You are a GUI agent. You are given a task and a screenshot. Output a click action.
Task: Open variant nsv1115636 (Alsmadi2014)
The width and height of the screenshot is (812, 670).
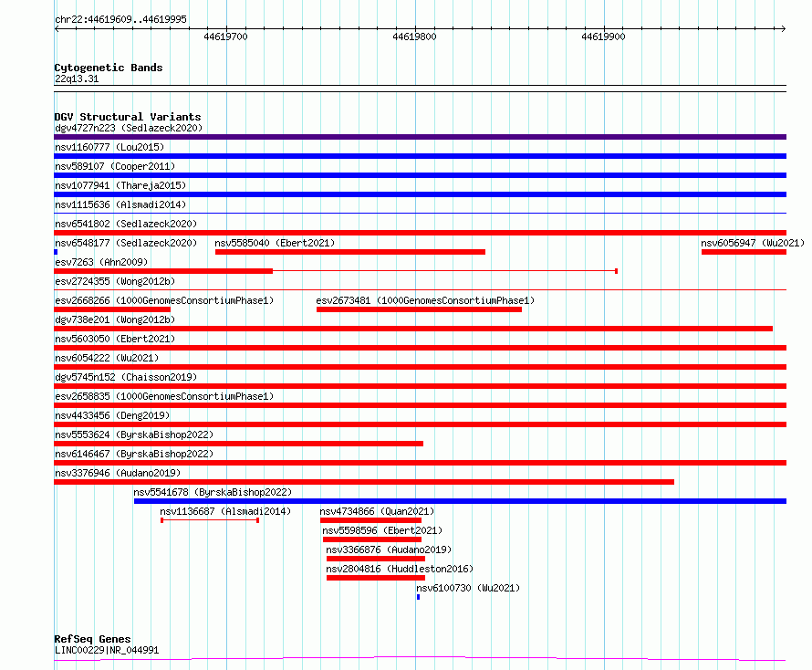[120, 204]
